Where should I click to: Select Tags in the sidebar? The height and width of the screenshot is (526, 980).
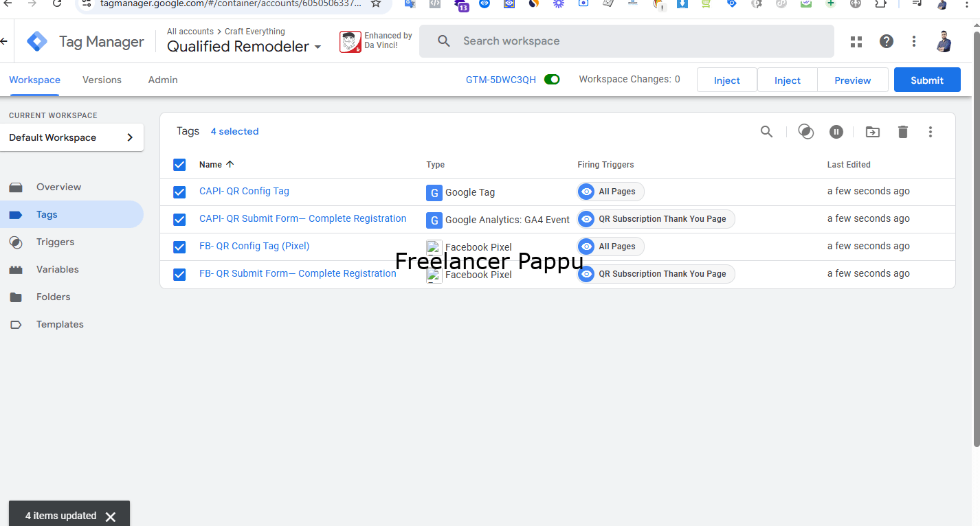pos(71,214)
